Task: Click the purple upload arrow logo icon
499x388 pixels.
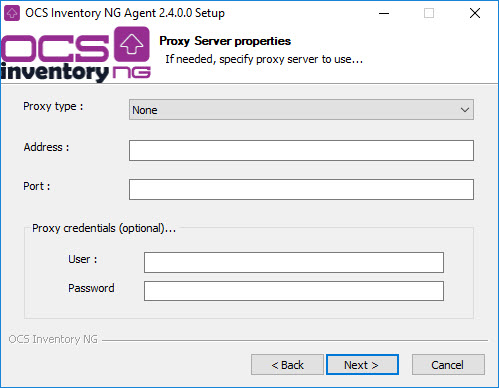Action: point(132,44)
